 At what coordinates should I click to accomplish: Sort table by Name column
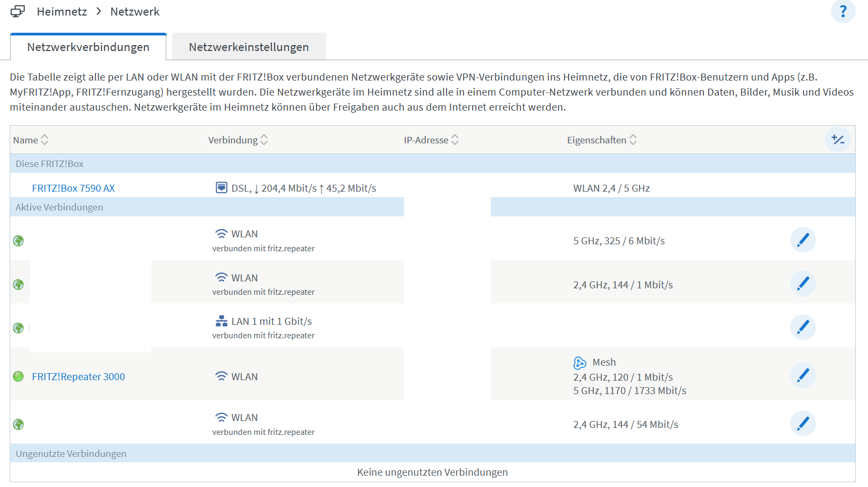[x=31, y=140]
